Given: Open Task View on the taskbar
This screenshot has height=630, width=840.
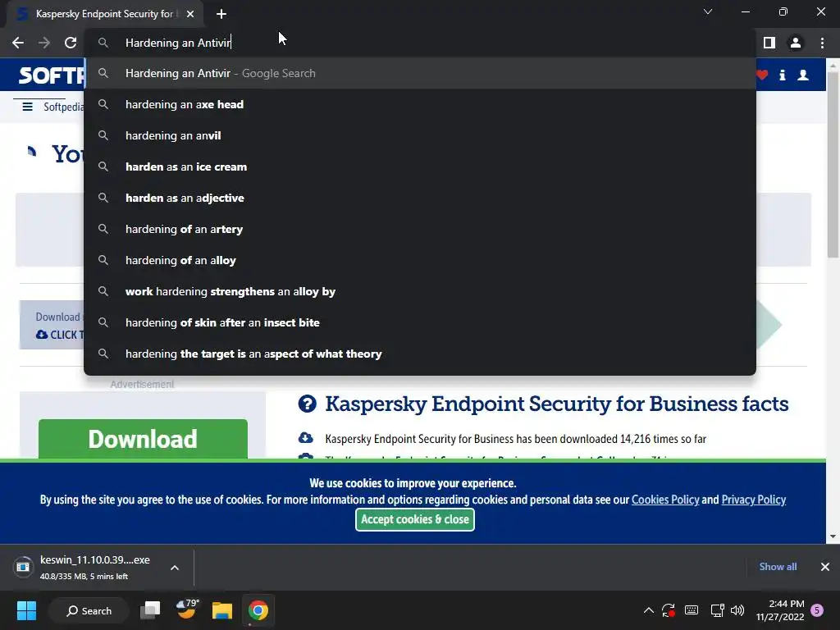Looking at the screenshot, I should tap(150, 610).
